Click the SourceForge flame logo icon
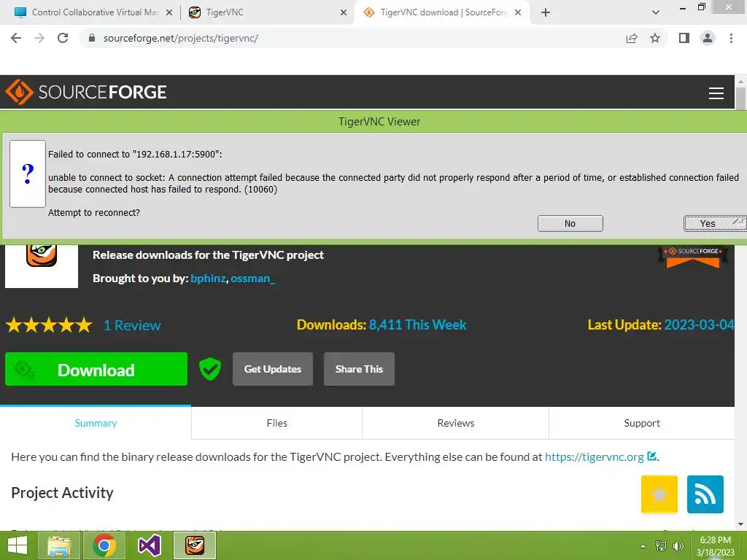 [19, 92]
